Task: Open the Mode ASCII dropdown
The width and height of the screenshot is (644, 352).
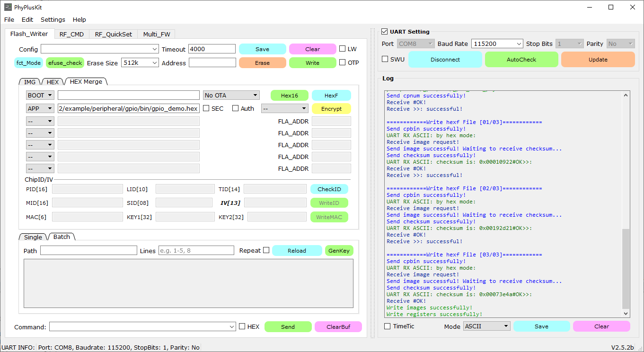Action: tap(486, 326)
